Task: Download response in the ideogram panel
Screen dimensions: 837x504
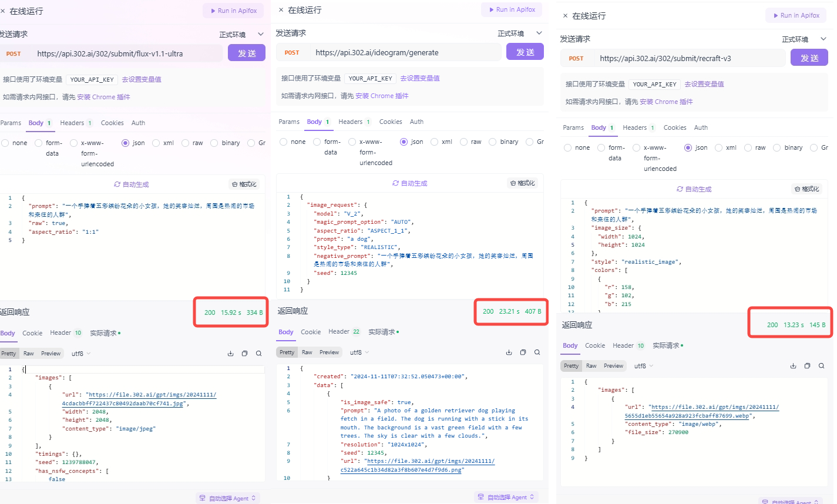Action: pos(509,352)
